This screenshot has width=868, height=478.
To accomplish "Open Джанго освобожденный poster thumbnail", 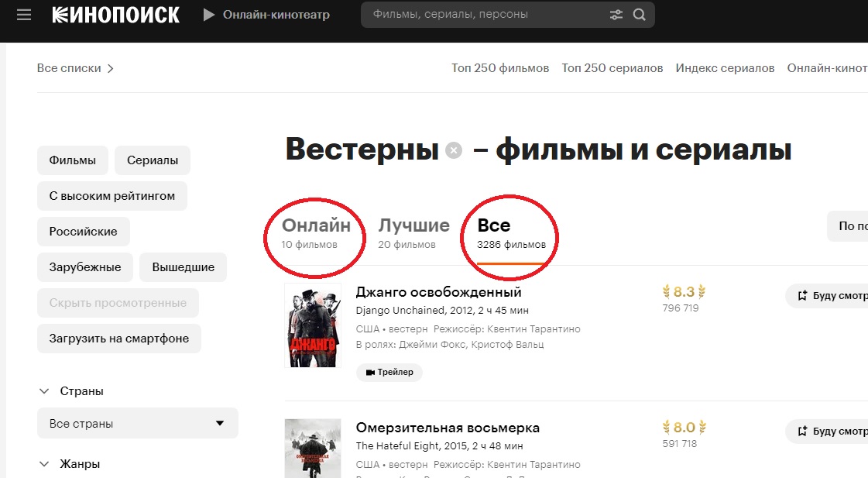I will coord(313,325).
